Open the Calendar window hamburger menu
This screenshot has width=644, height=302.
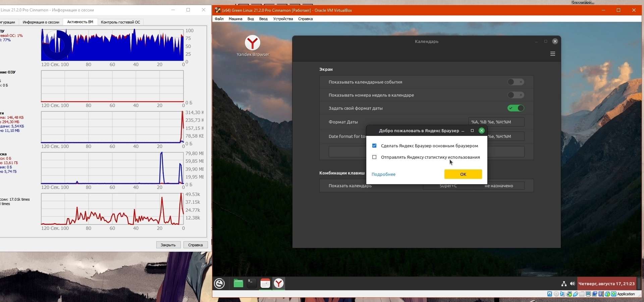tap(553, 54)
